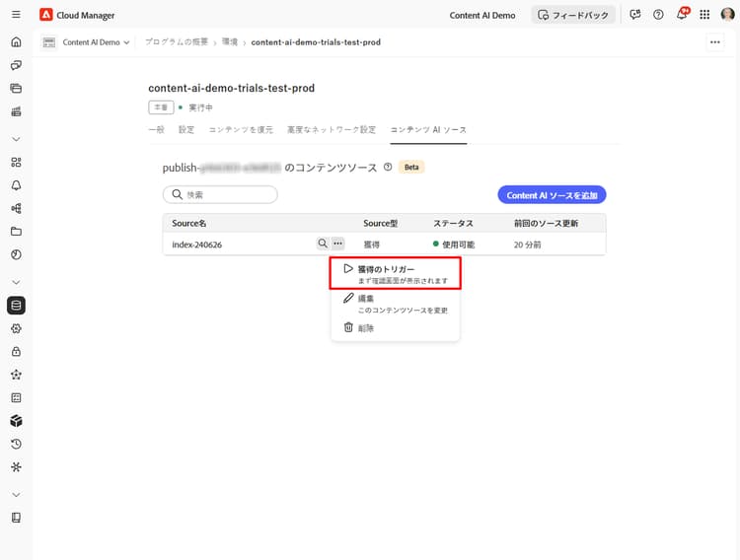Image resolution: width=740 pixels, height=560 pixels.
Task: Click the magnifier icon in index-240626 row
Action: [323, 244]
